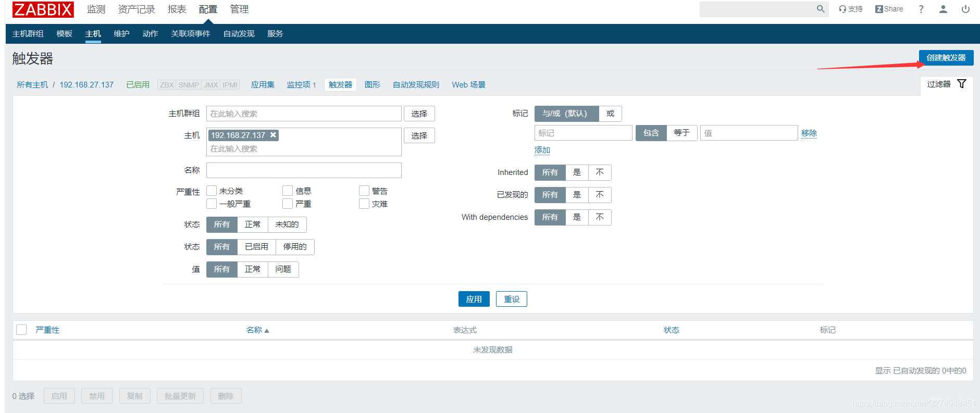Select 与/或 (默认) tag option
The image size is (980, 413).
coord(566,114)
